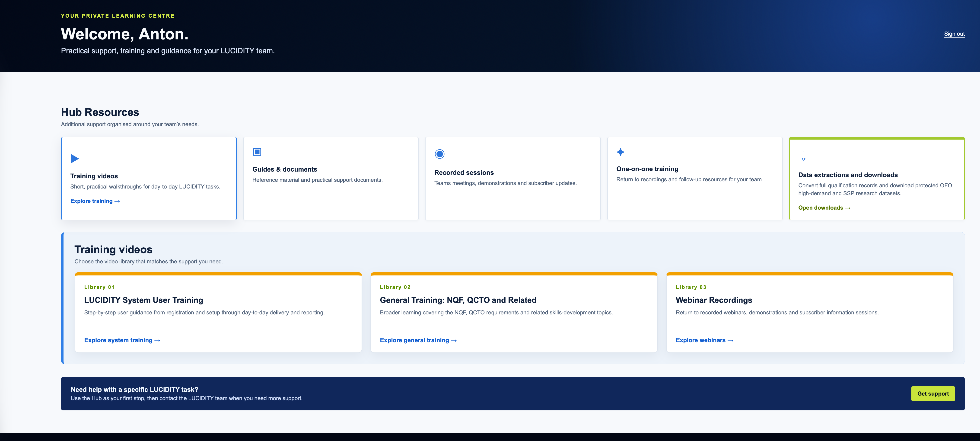The width and height of the screenshot is (980, 441).
Task: Click the play icon on Training videos card
Action: coord(75,159)
